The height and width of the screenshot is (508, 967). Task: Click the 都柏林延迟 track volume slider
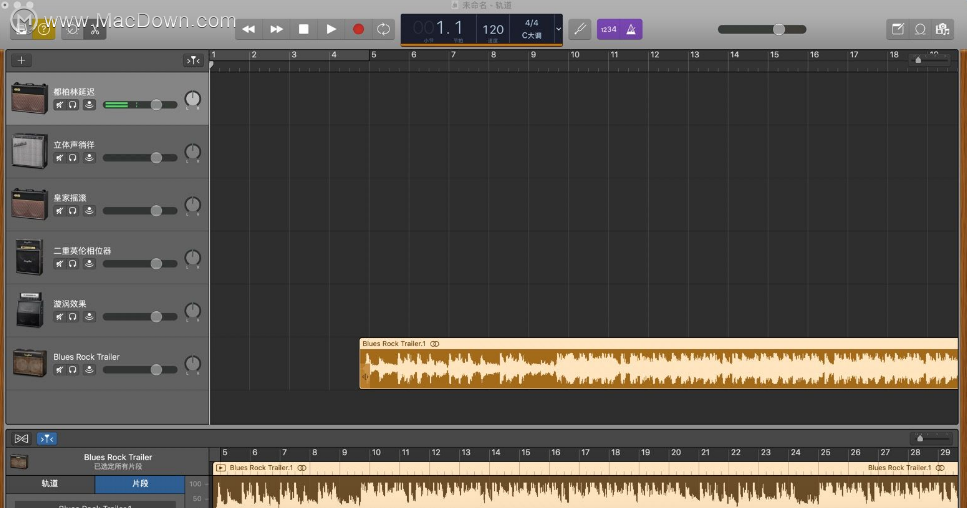pyautogui.click(x=140, y=105)
